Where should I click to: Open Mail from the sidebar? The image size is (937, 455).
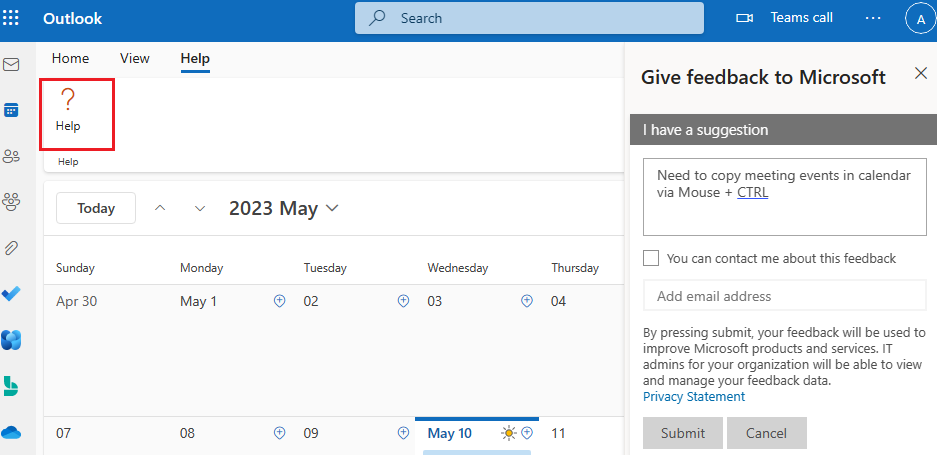coord(11,65)
